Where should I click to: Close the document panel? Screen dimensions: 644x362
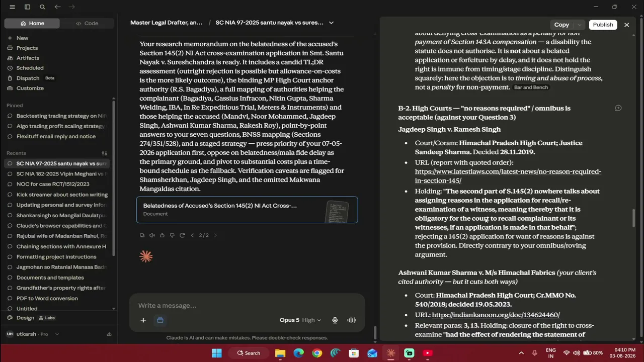point(626,25)
